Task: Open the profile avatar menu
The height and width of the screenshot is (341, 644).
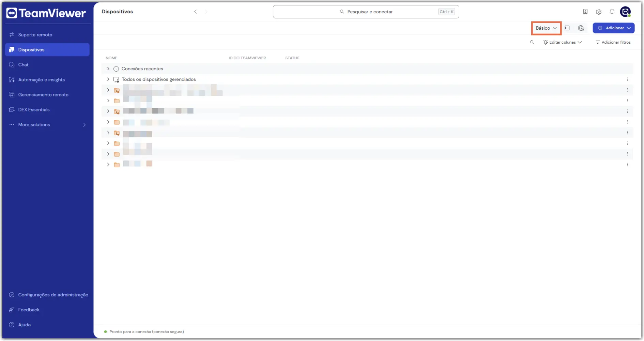Action: pyautogui.click(x=625, y=12)
